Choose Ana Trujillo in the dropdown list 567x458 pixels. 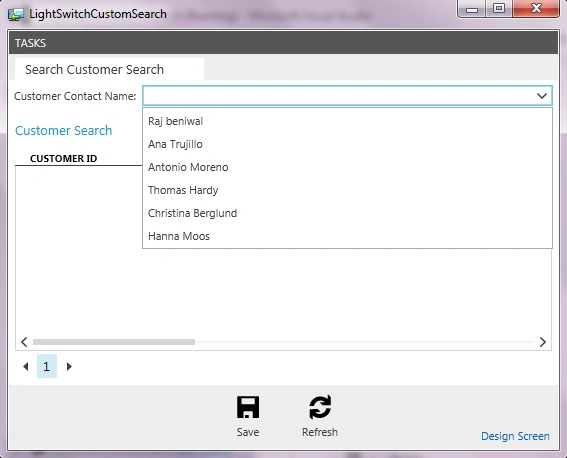point(347,144)
